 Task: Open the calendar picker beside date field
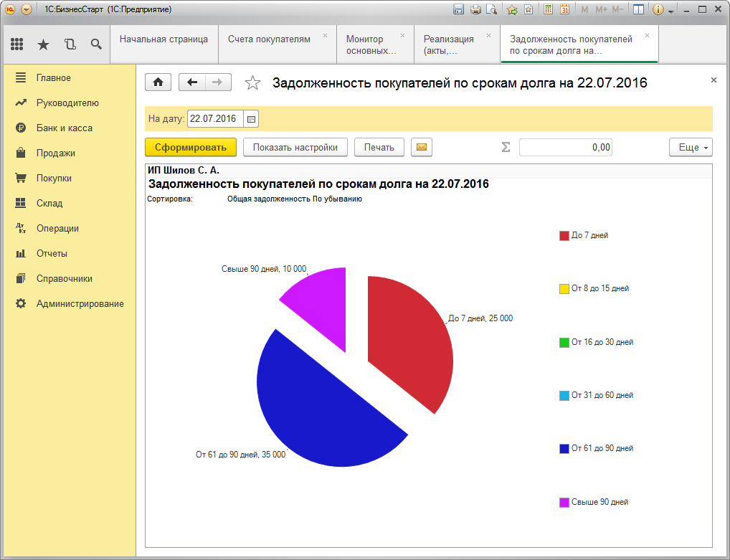click(251, 118)
